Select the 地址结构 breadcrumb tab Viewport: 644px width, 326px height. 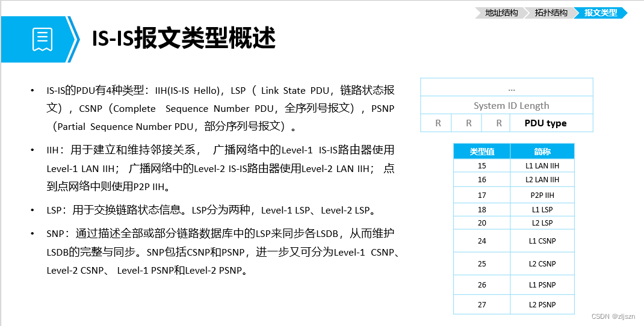[x=501, y=13]
